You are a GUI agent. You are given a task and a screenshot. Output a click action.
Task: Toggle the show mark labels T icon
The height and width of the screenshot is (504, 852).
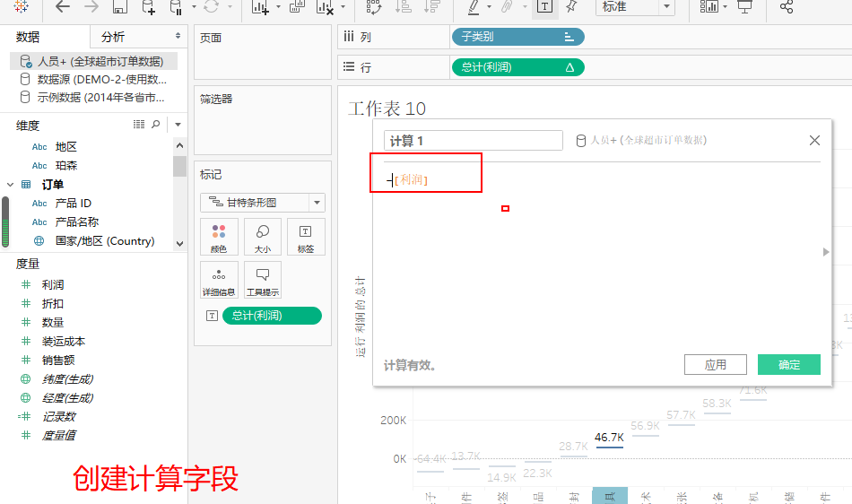(544, 6)
